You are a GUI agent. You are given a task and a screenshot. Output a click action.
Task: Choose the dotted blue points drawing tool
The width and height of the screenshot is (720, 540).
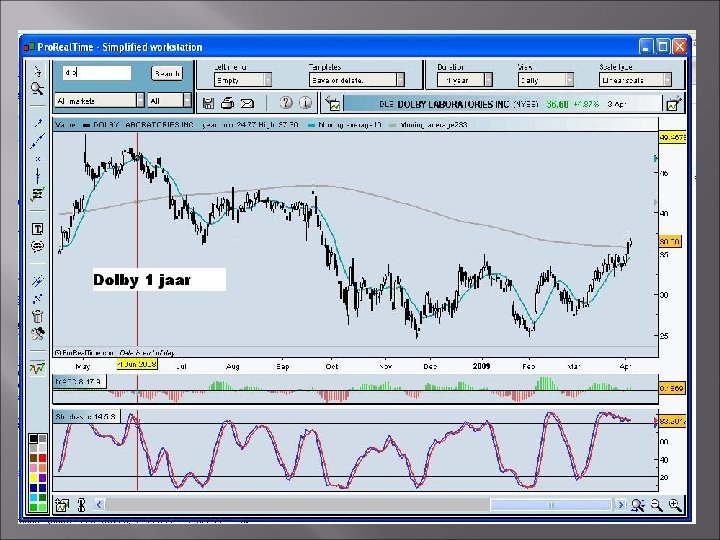(x=38, y=299)
